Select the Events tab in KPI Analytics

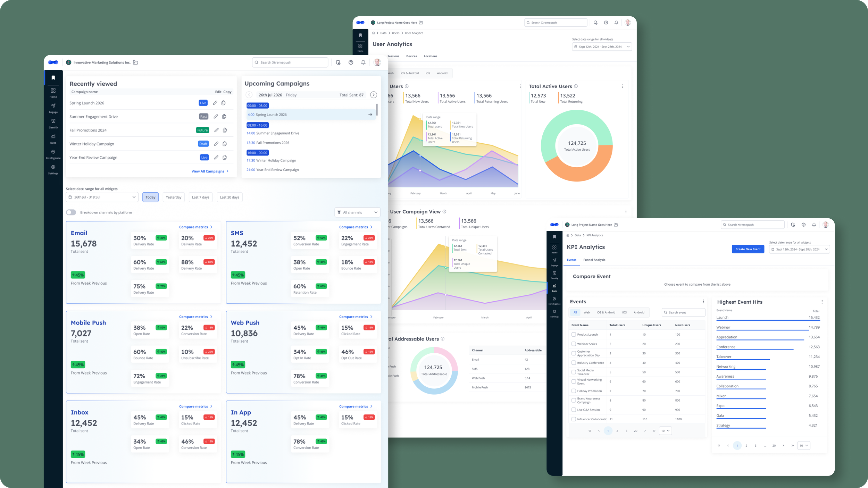point(571,260)
